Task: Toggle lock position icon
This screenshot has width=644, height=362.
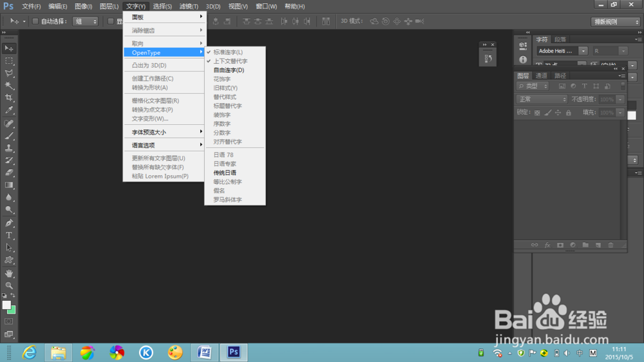Action: pos(558,113)
